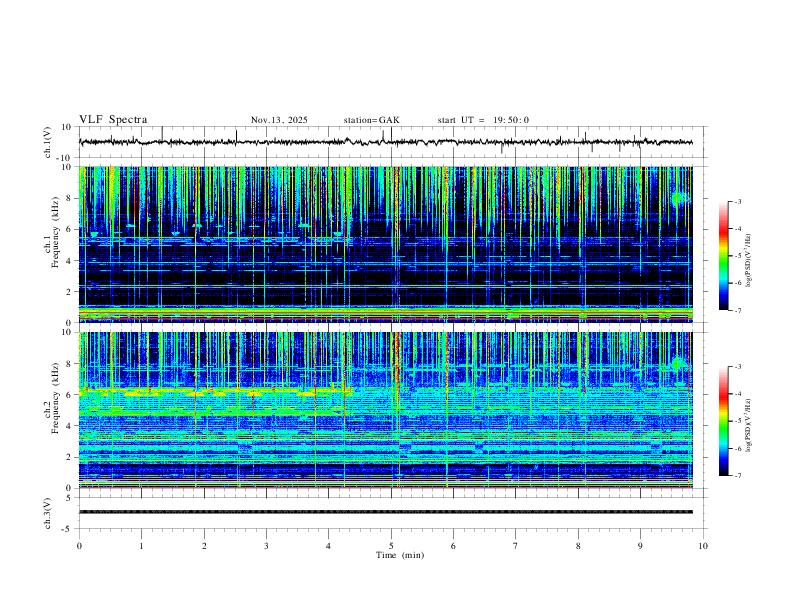Click the "4" tick on Time axis
The image size is (792, 612).
329,546
